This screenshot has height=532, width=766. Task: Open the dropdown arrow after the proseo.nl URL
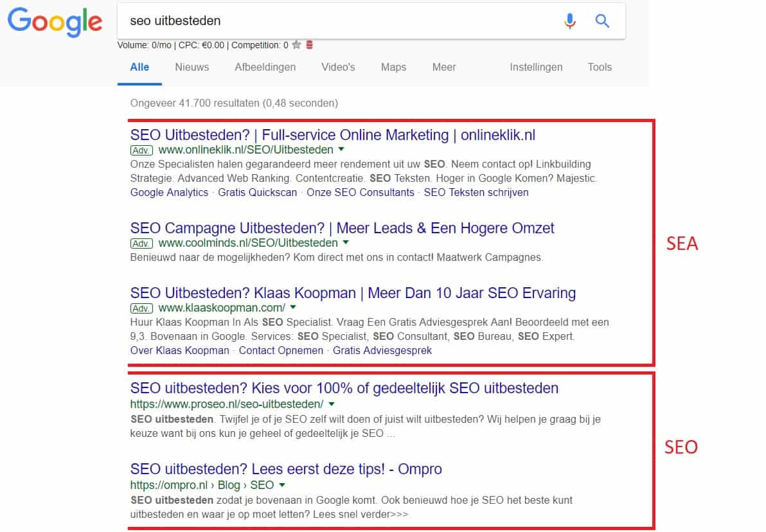(332, 404)
